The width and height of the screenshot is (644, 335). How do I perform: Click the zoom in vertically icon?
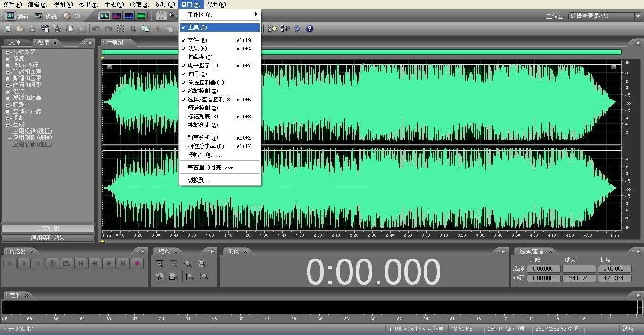[189, 276]
